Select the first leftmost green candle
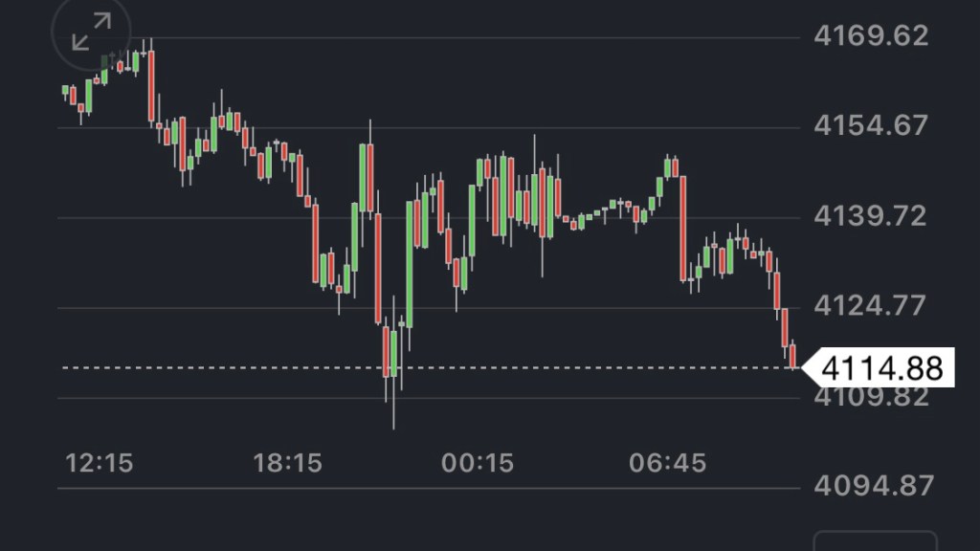This screenshot has height=551, width=980. 65,91
